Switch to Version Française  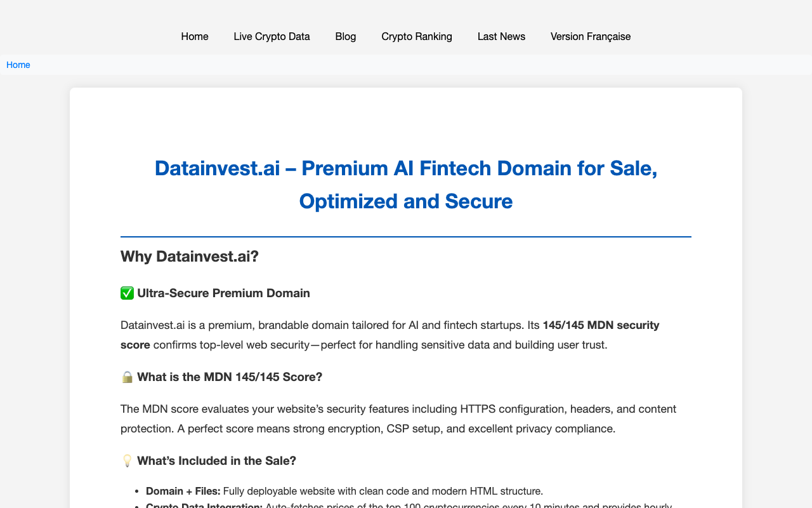590,36
